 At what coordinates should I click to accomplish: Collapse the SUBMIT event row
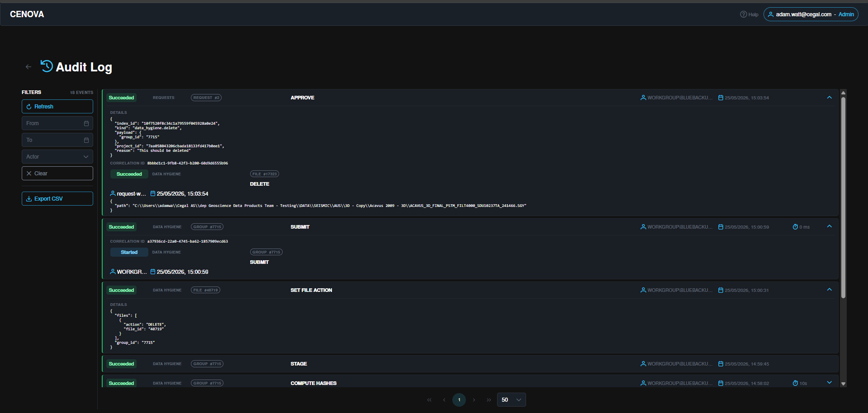point(829,226)
